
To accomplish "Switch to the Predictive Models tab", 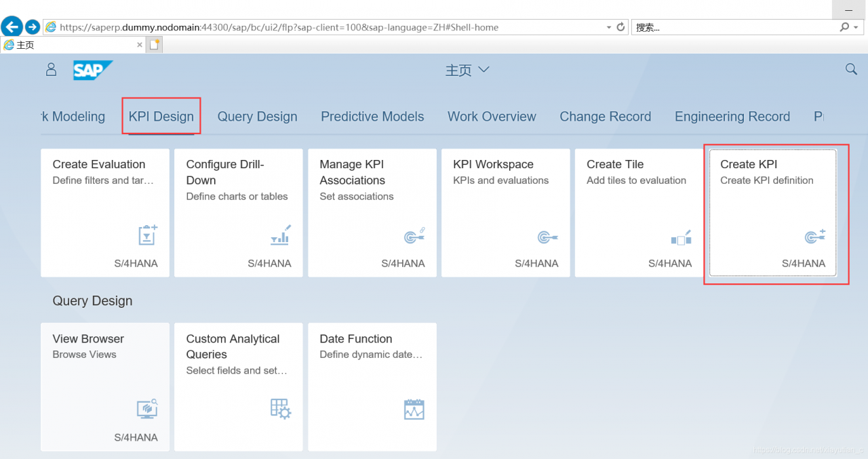I will pos(372,117).
